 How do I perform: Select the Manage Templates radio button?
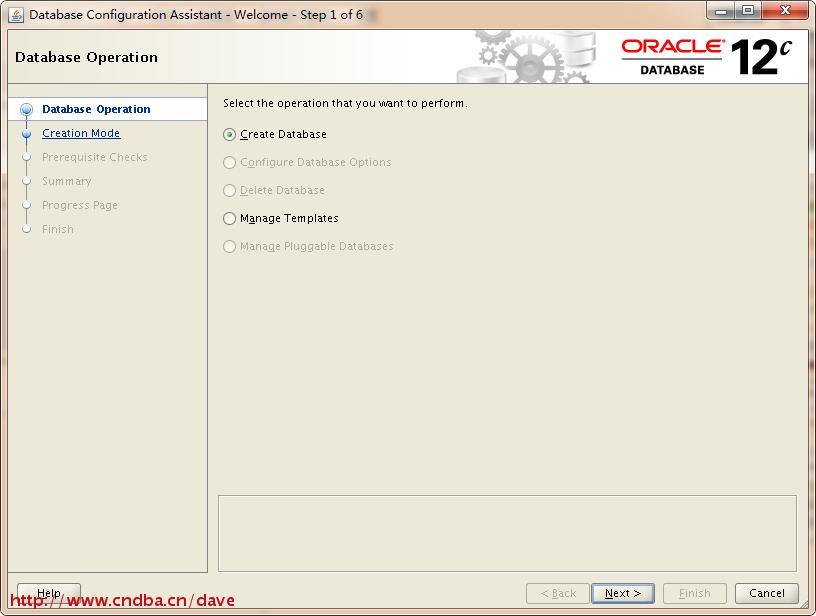coord(230,219)
